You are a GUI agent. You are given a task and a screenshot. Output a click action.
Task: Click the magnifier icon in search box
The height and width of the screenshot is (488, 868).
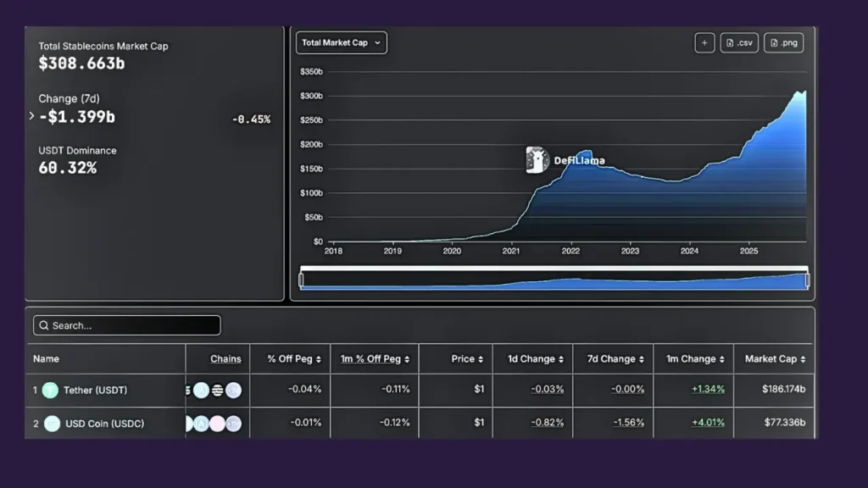coord(43,325)
